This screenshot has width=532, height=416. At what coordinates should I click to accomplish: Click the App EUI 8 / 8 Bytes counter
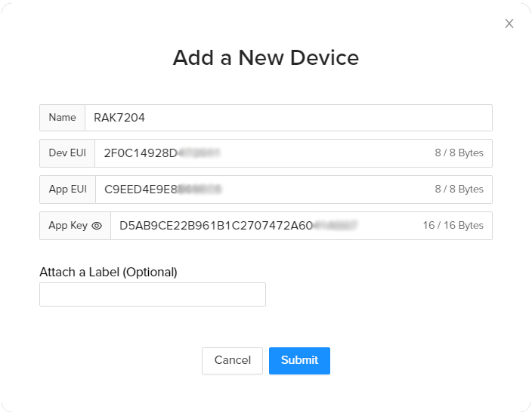pyautogui.click(x=459, y=190)
